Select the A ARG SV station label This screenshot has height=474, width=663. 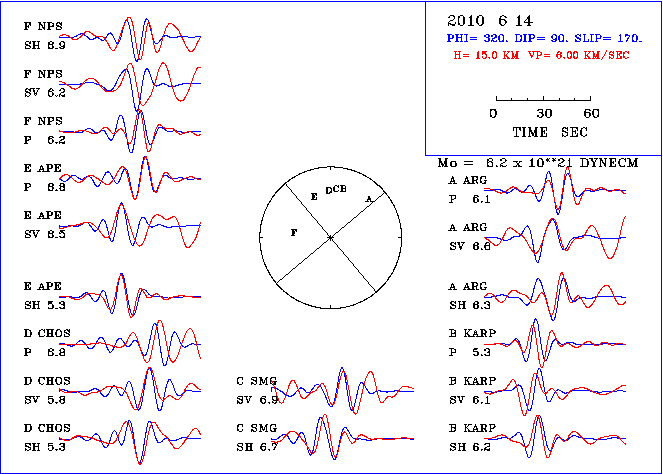point(470,237)
